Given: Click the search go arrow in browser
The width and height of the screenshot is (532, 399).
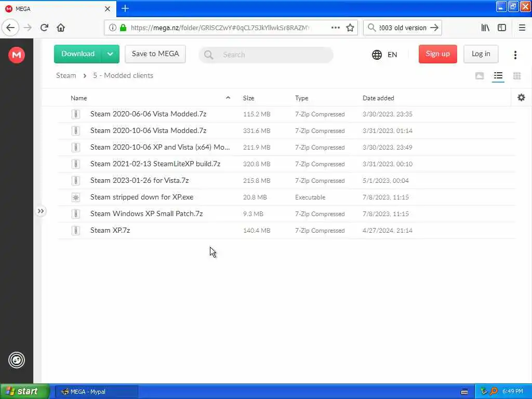Looking at the screenshot, I should [434, 28].
